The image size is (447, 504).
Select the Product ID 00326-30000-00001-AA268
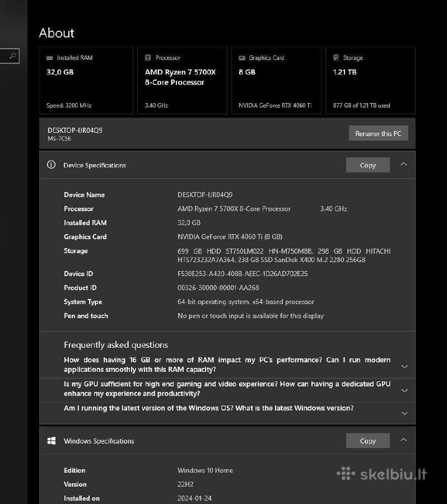218,288
